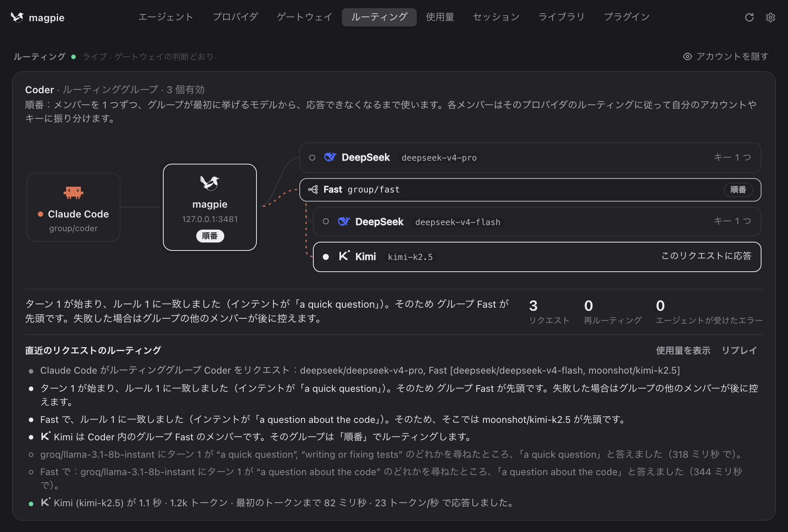Image resolution: width=788 pixels, height=532 pixels.
Task: Click the 0 エージェントが受けたエラー counter
Action: pyautogui.click(x=709, y=312)
